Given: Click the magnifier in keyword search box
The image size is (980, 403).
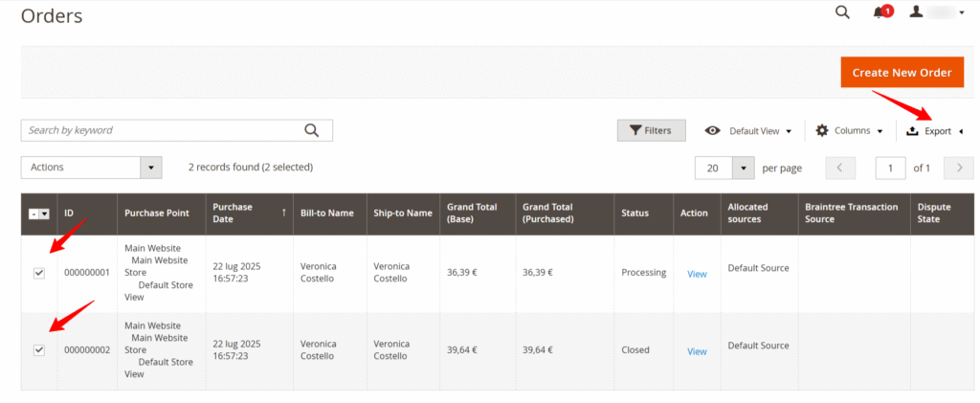Looking at the screenshot, I should 311,130.
